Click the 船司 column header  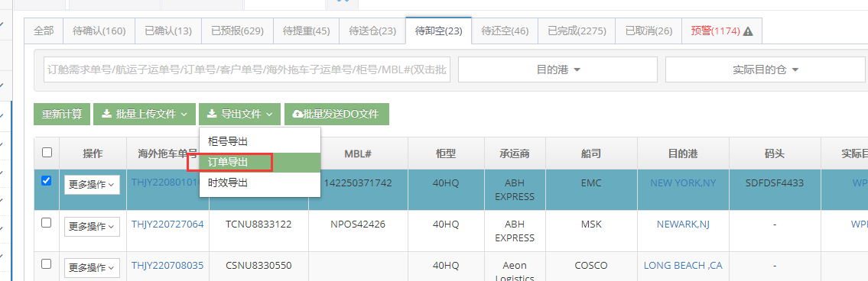[591, 153]
